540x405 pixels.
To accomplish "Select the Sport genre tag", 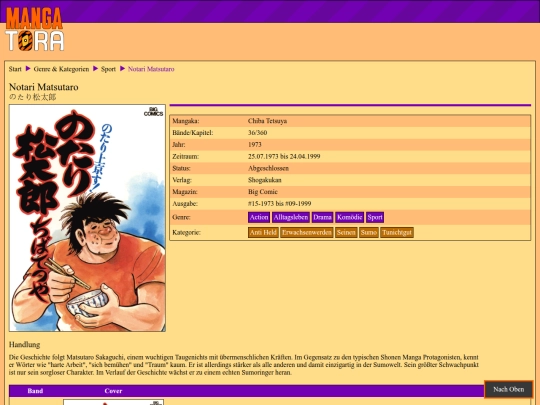I will click(375, 217).
